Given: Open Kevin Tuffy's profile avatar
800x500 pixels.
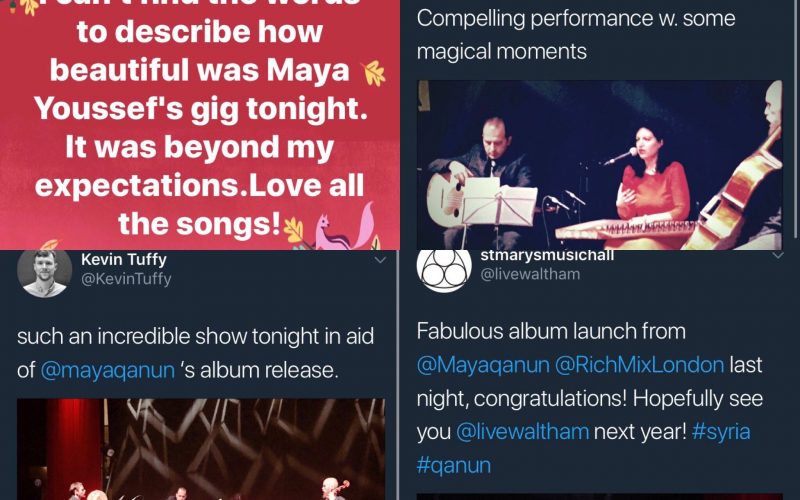Looking at the screenshot, I should click(44, 273).
